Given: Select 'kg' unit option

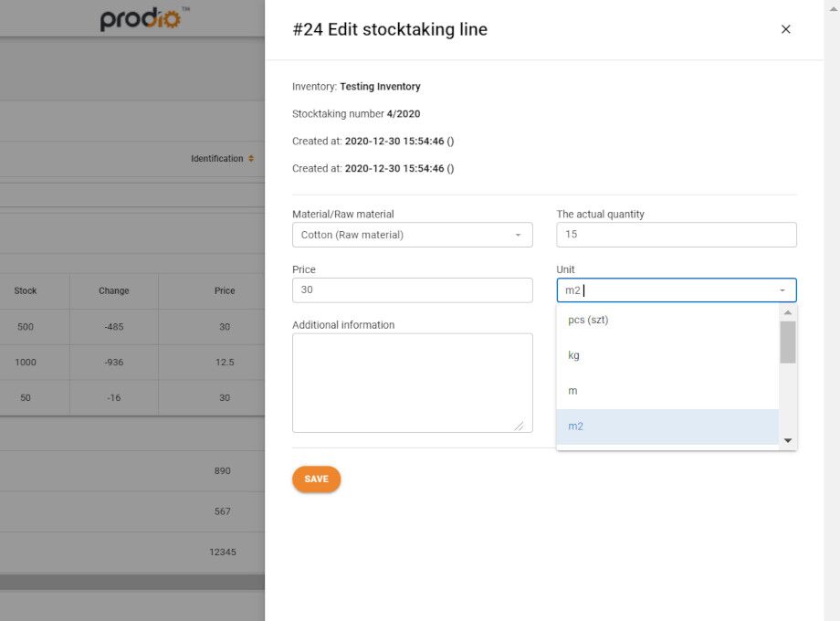Looking at the screenshot, I should tap(667, 355).
